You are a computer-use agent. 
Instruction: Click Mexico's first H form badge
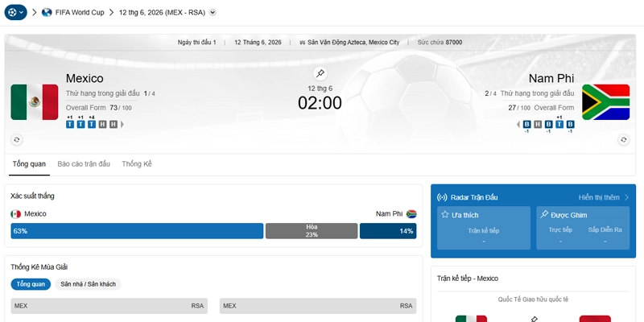point(102,124)
